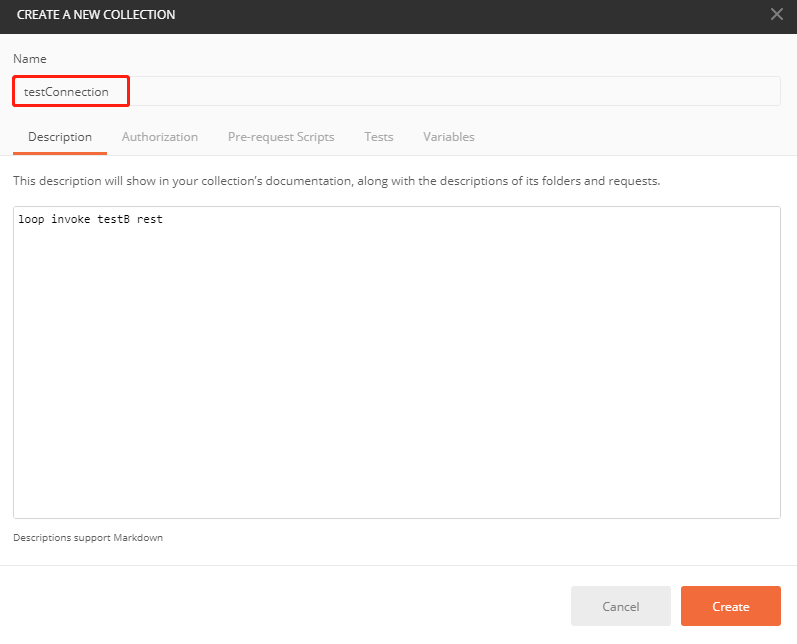The image size is (797, 644).
Task: Close the Create a New Collection dialog
Action: tap(776, 14)
